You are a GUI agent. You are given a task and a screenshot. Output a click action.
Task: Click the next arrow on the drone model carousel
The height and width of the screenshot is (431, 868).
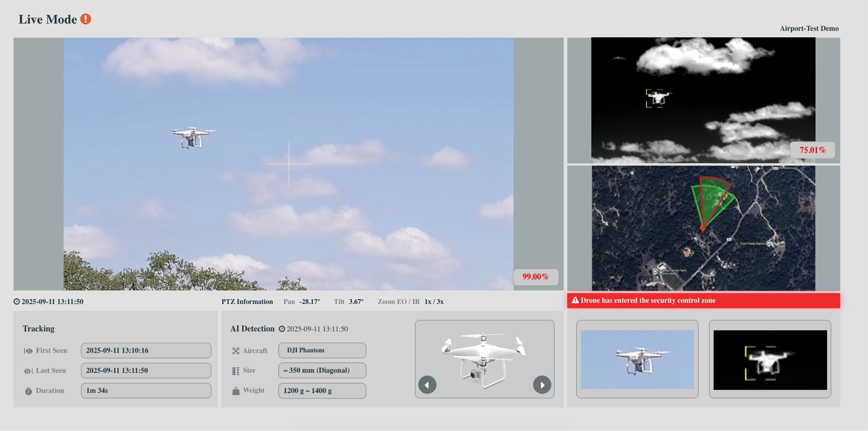point(542,384)
